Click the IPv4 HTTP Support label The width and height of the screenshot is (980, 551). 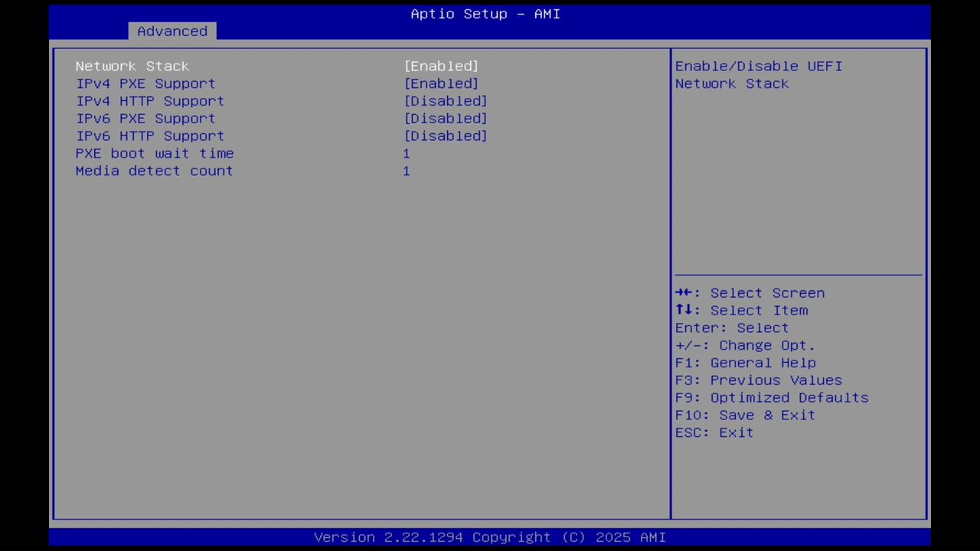click(149, 100)
